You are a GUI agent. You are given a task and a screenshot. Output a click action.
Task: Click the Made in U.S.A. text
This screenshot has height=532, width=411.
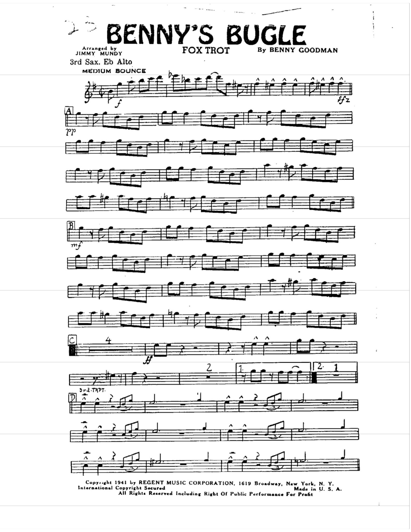(x=318, y=488)
